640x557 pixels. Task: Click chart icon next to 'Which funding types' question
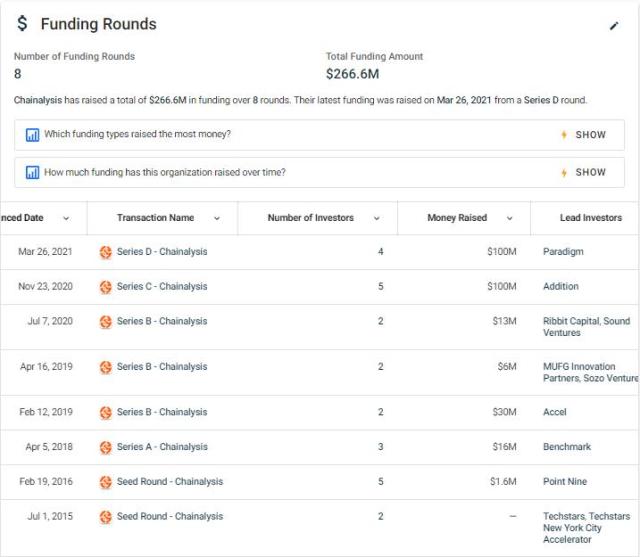[x=32, y=135]
